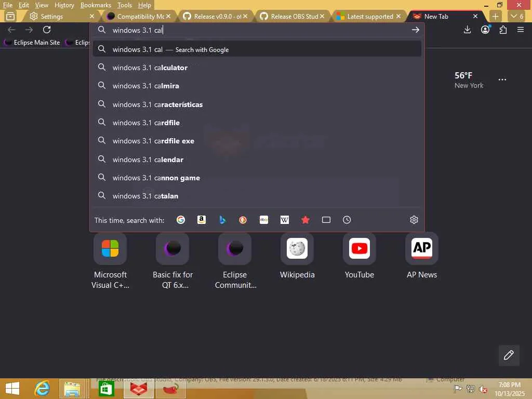The height and width of the screenshot is (399, 532).
Task: Search bookmarks with the star icon
Action: 305,220
